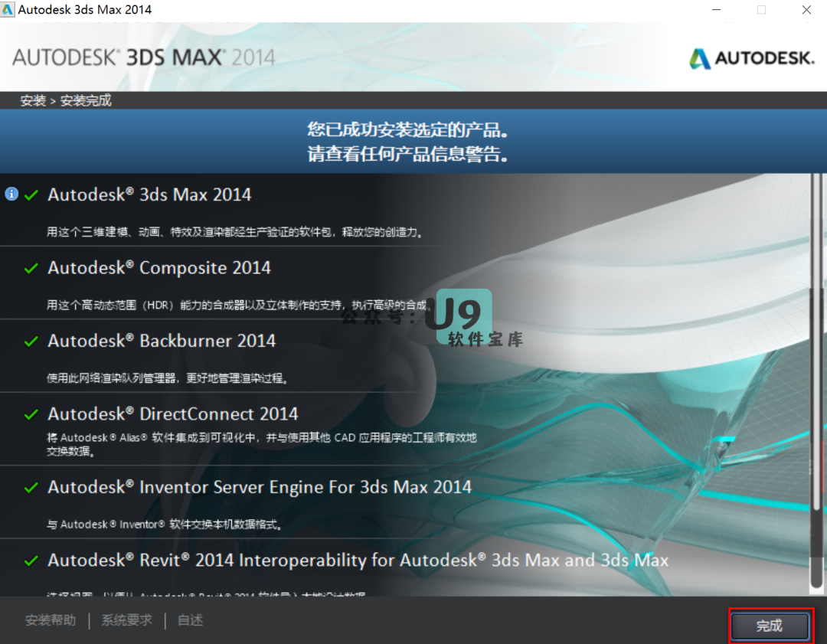Image resolution: width=827 pixels, height=644 pixels.
Task: Click the checkmark beside Revit 2014 Interoperability
Action: [x=31, y=561]
